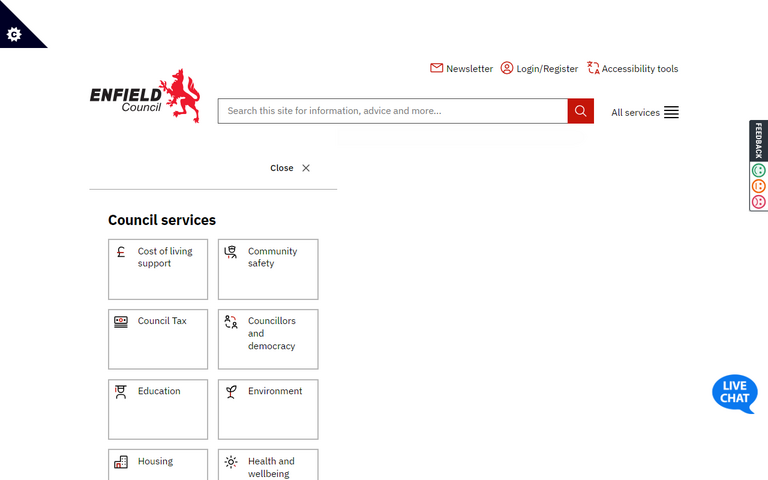This screenshot has width=768, height=480.
Task: Click the Enfield Council logo
Action: [x=145, y=97]
